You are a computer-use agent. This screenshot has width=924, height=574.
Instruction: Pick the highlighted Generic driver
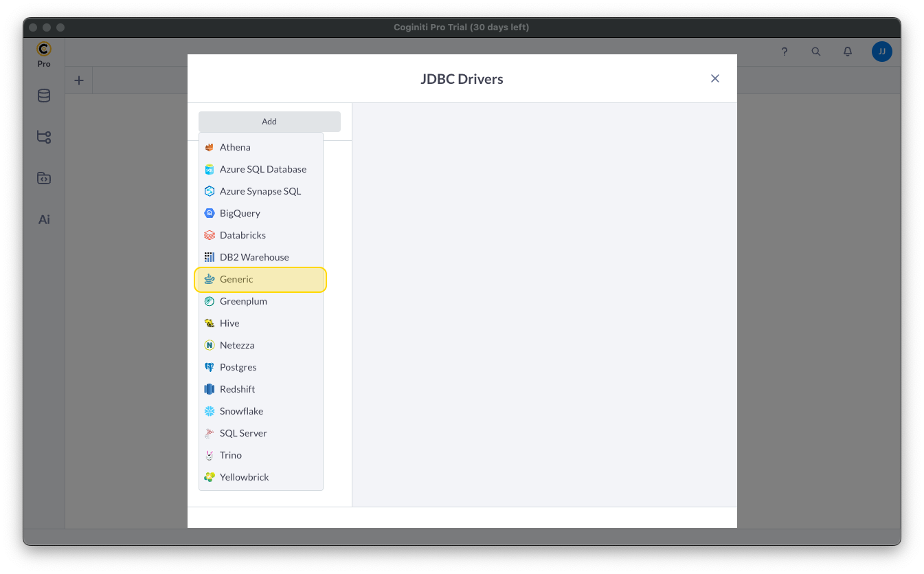click(x=236, y=279)
